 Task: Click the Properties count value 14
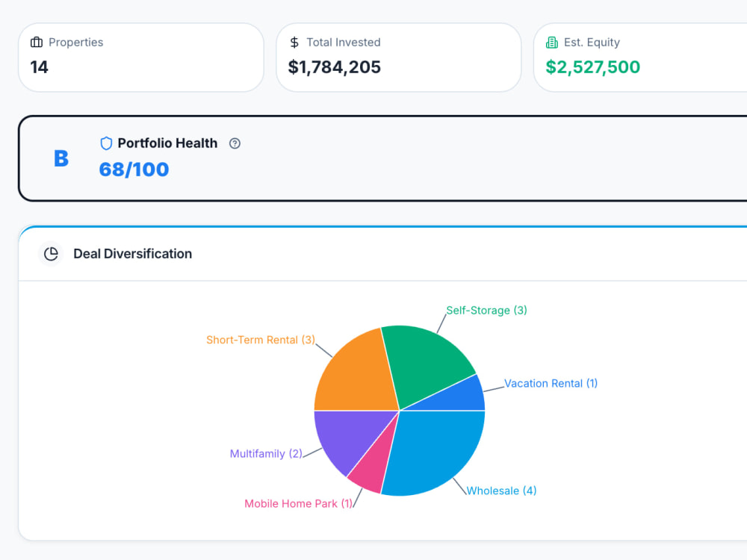[x=39, y=67]
